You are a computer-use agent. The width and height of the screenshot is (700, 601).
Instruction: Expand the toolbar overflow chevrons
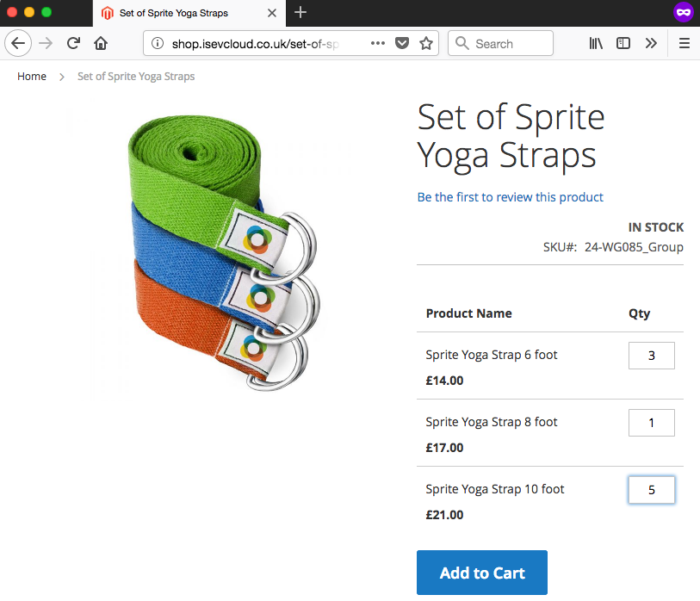pyautogui.click(x=651, y=43)
